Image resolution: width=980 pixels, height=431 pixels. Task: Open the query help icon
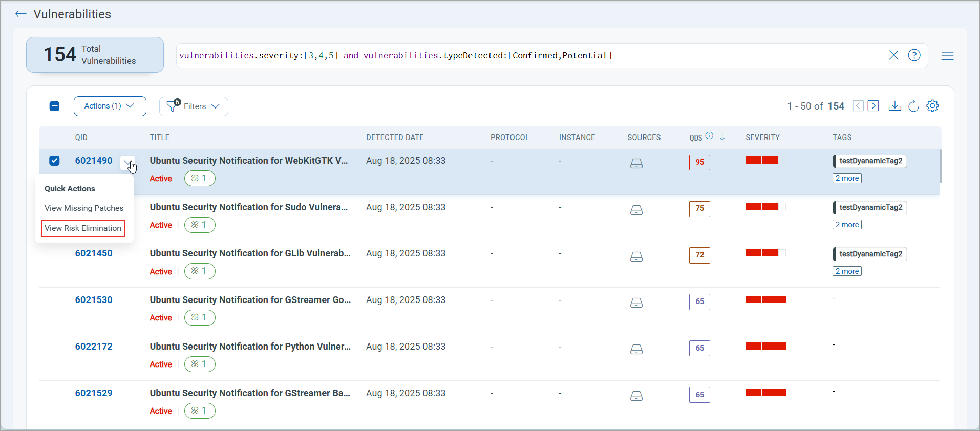[x=914, y=55]
